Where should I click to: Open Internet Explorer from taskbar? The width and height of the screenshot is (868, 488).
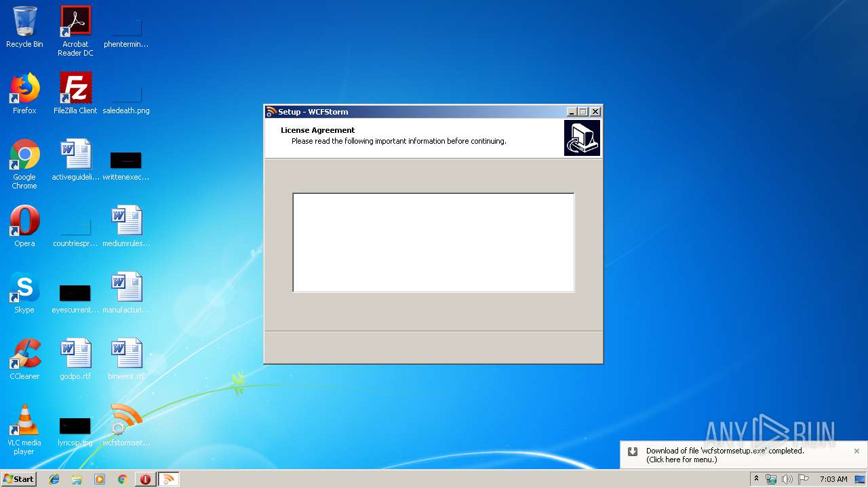point(54,479)
